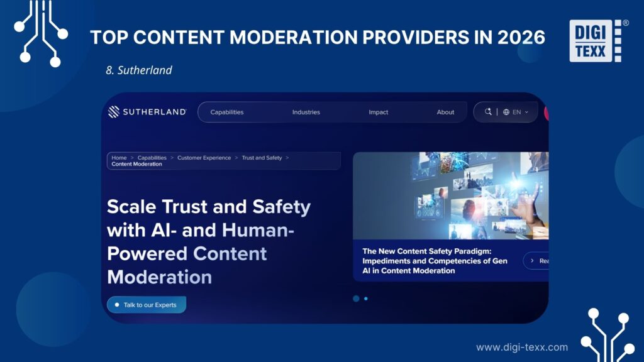Click the www.digi-texx.com URL text

coord(522,347)
